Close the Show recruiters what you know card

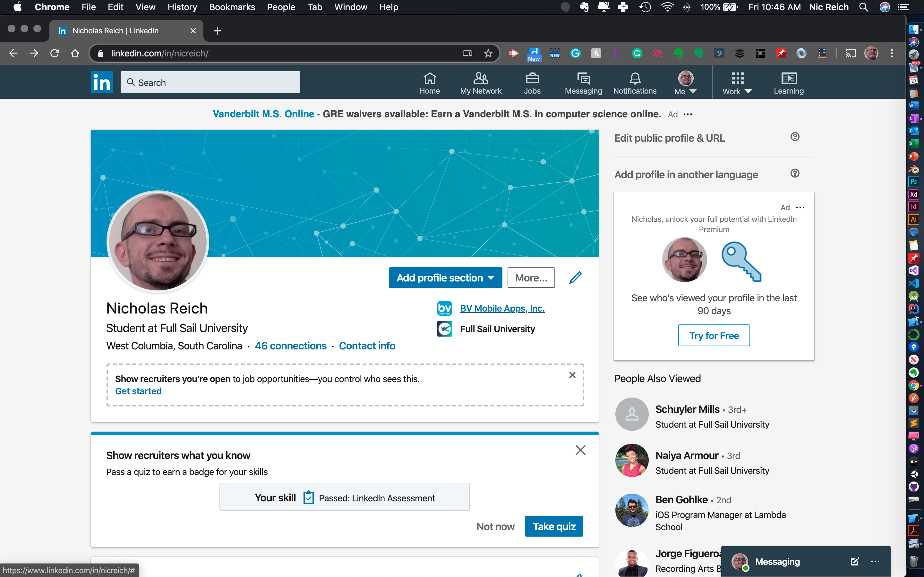click(580, 450)
